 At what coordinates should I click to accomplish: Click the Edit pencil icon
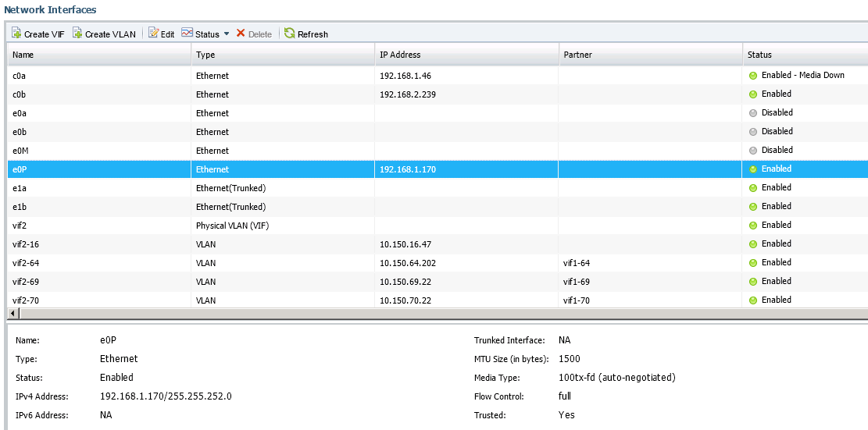coord(153,34)
